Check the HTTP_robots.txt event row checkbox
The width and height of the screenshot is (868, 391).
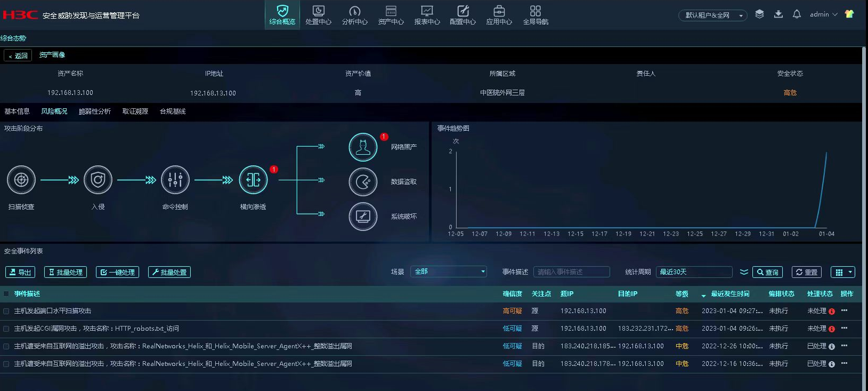(6, 329)
